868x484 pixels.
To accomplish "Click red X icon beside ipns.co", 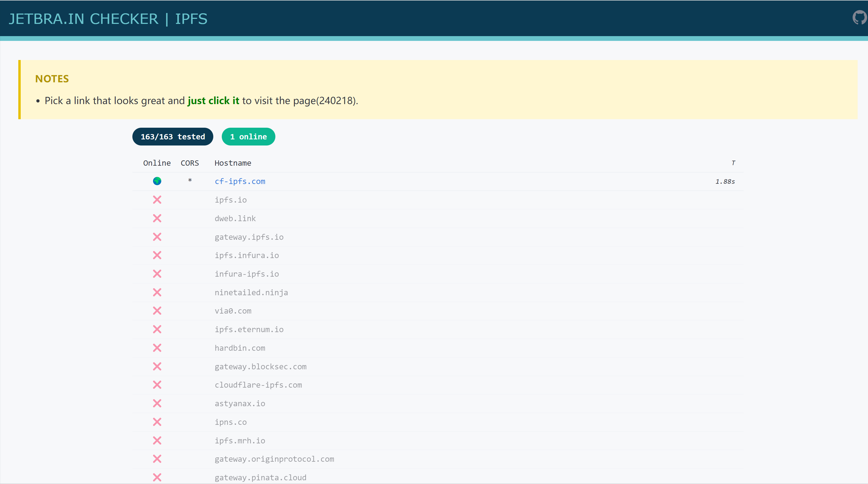I will pos(157,422).
